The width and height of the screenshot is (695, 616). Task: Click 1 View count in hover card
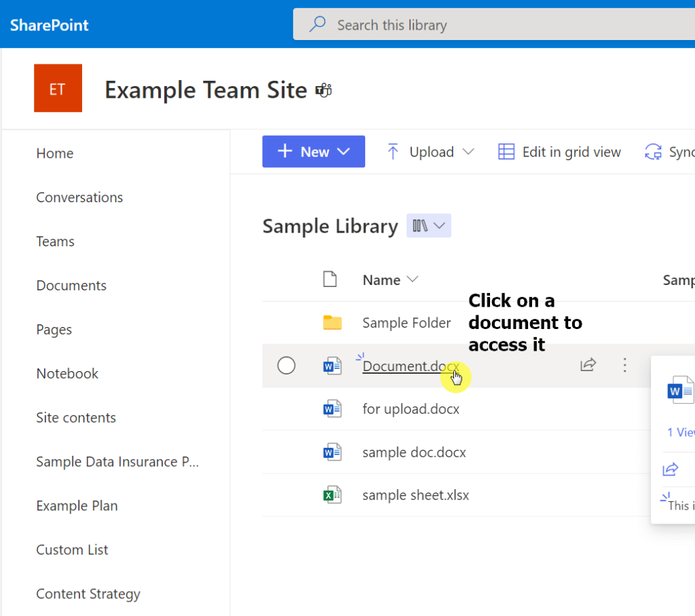681,432
